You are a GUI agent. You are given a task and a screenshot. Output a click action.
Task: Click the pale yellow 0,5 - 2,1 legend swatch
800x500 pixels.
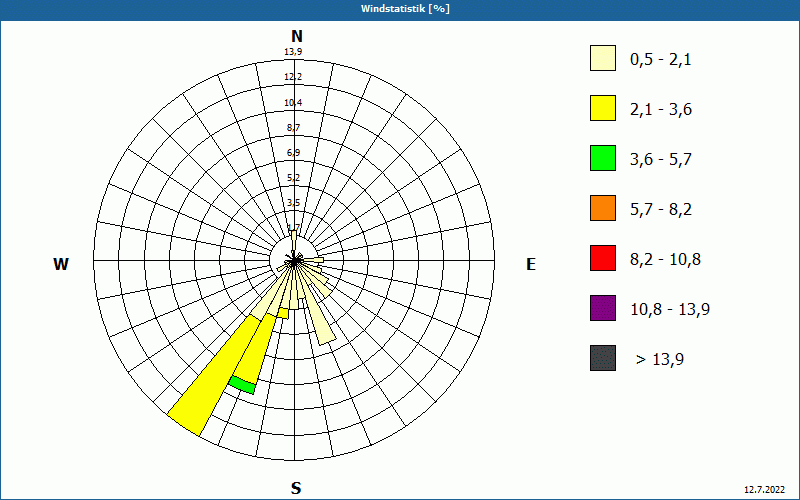[603, 58]
